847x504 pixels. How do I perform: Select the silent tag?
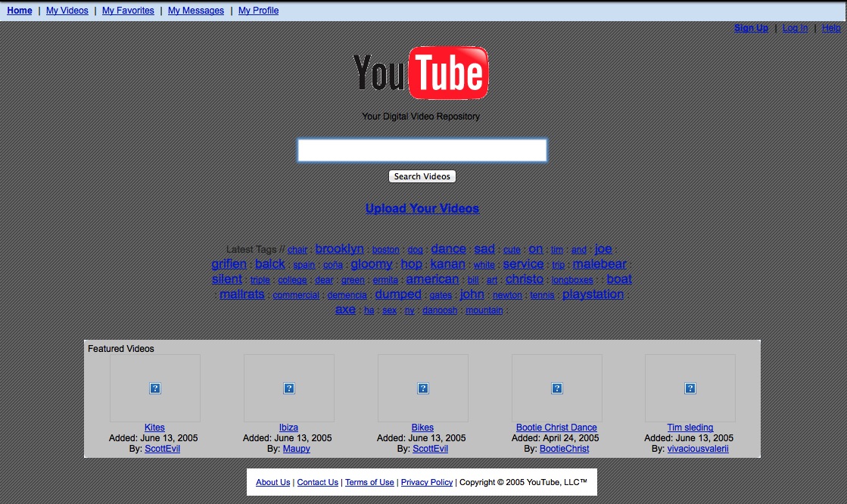pos(227,278)
